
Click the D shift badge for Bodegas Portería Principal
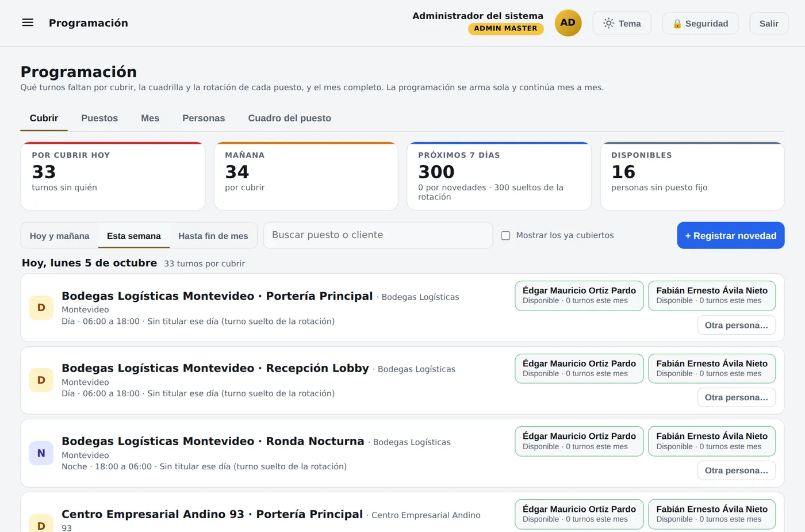tap(41, 308)
